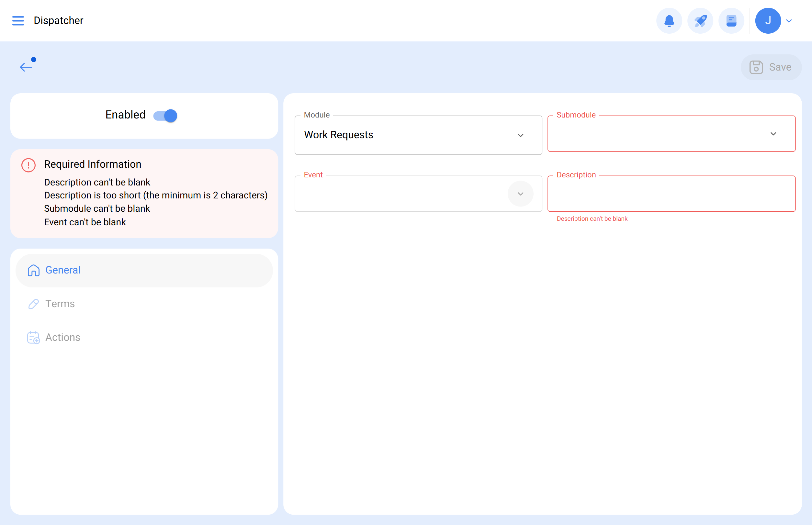This screenshot has height=525, width=812.
Task: Open the hamburger navigation menu
Action: [x=18, y=21]
